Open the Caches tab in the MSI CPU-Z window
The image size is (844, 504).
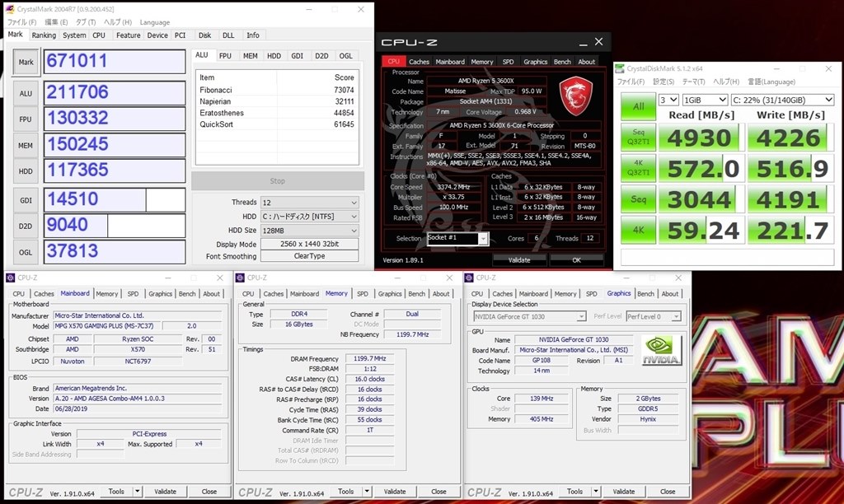pos(419,62)
